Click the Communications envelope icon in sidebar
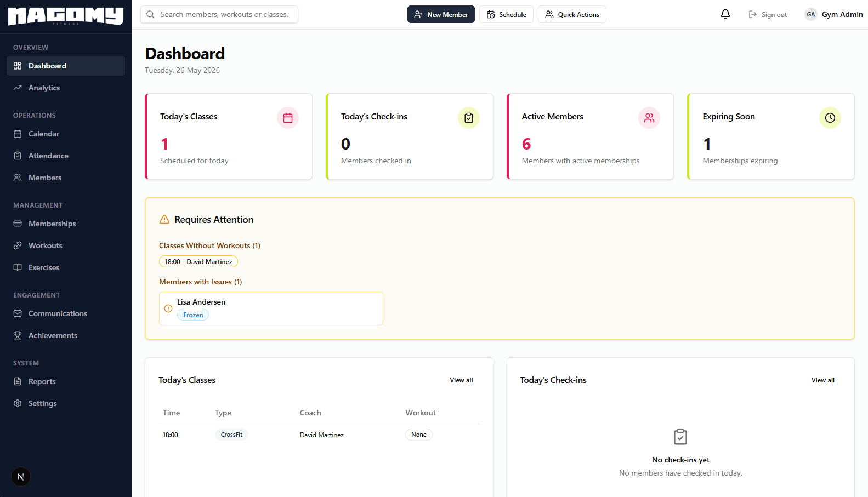 tap(18, 313)
